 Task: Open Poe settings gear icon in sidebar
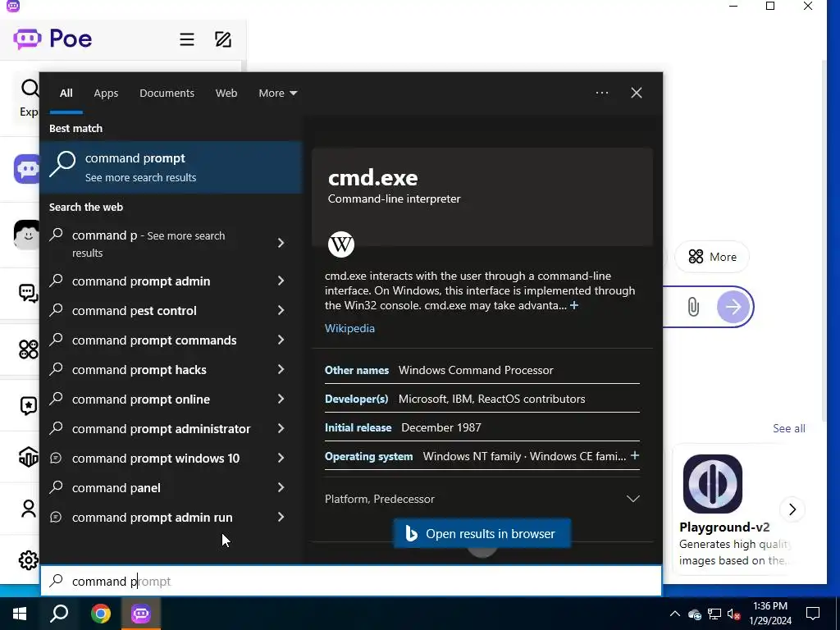[x=29, y=560]
